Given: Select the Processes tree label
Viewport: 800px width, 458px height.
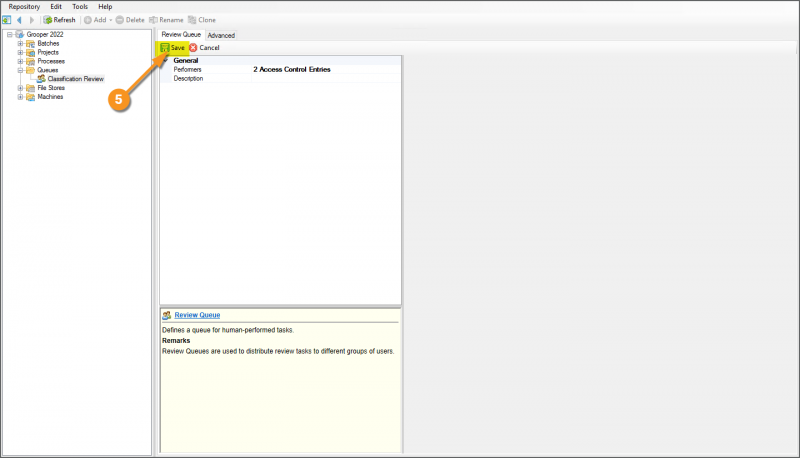Looking at the screenshot, I should click(x=51, y=61).
